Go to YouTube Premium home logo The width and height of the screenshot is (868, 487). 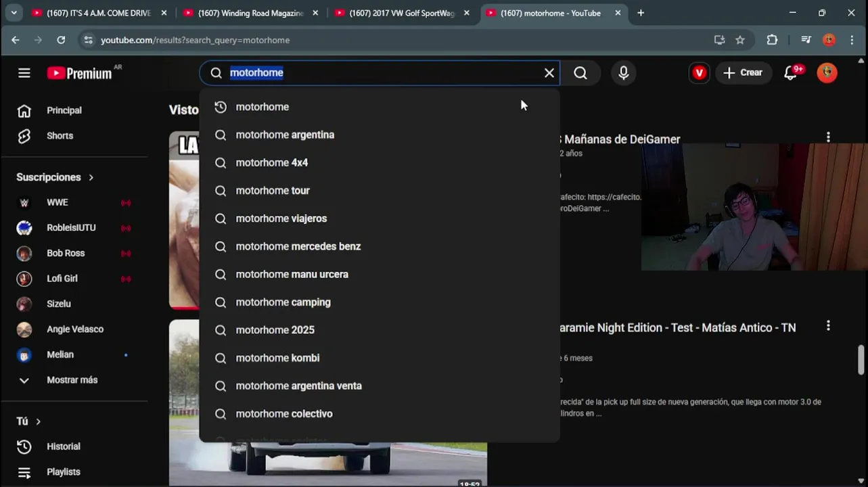[80, 73]
